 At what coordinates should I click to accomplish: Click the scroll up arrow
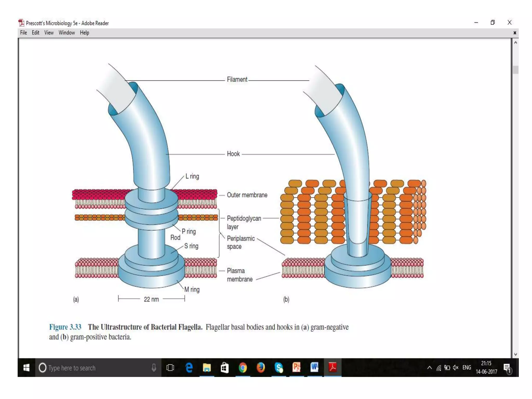pyautogui.click(x=516, y=43)
